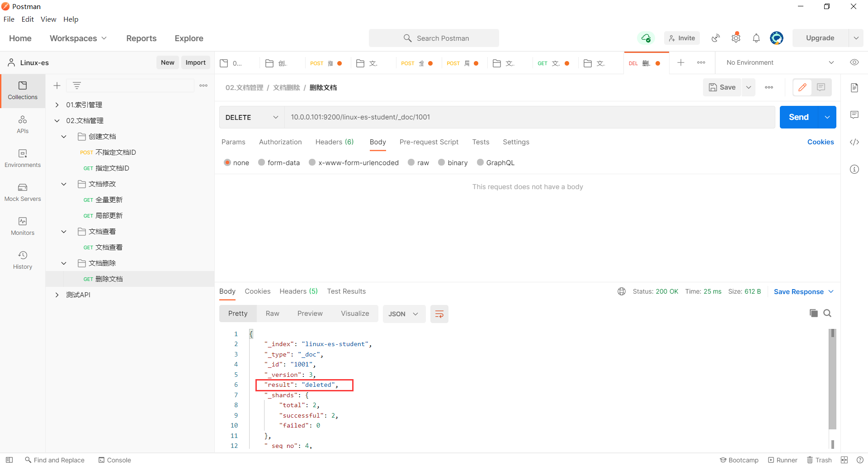Image resolution: width=868 pixels, height=466 pixels.
Task: Open the Workspaces dropdown
Action: coord(78,38)
